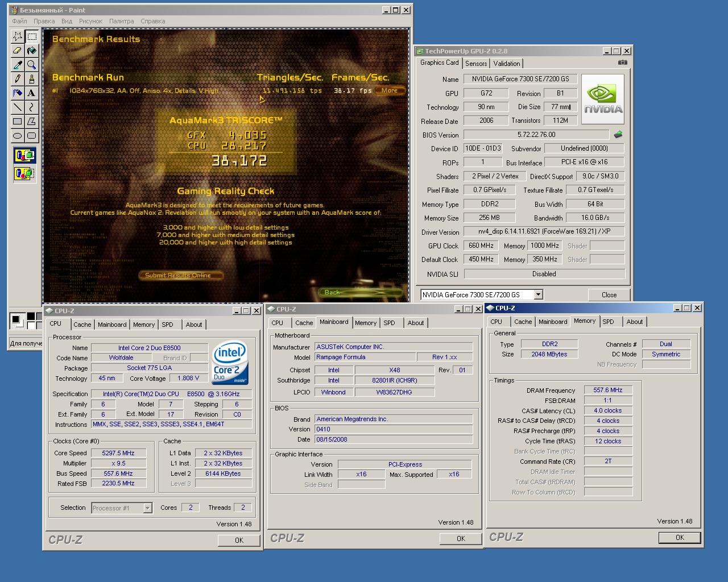
Task: Click the More button next to 38.17 fps
Action: (390, 90)
